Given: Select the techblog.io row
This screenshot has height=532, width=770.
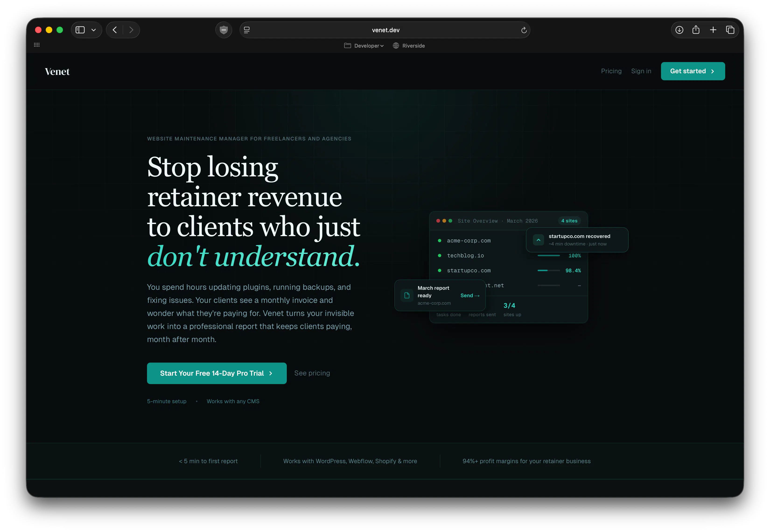Looking at the screenshot, I should [508, 256].
